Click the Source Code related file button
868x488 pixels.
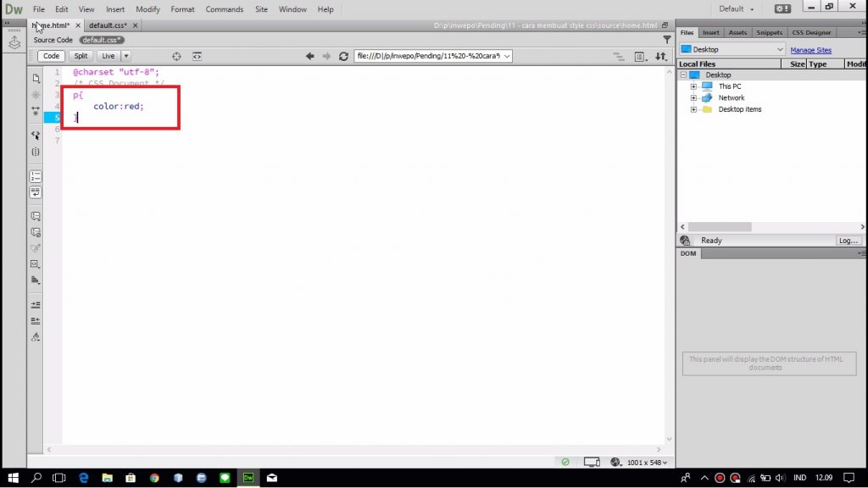click(x=53, y=40)
